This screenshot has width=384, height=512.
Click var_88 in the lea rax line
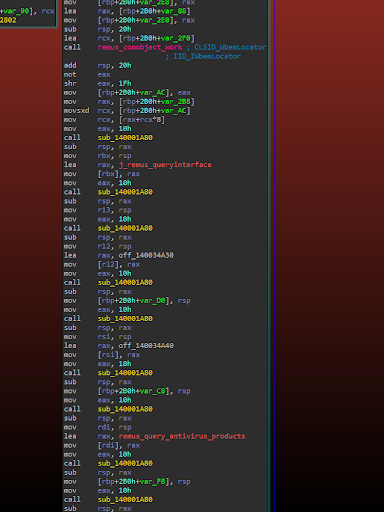pyautogui.click(x=174, y=11)
